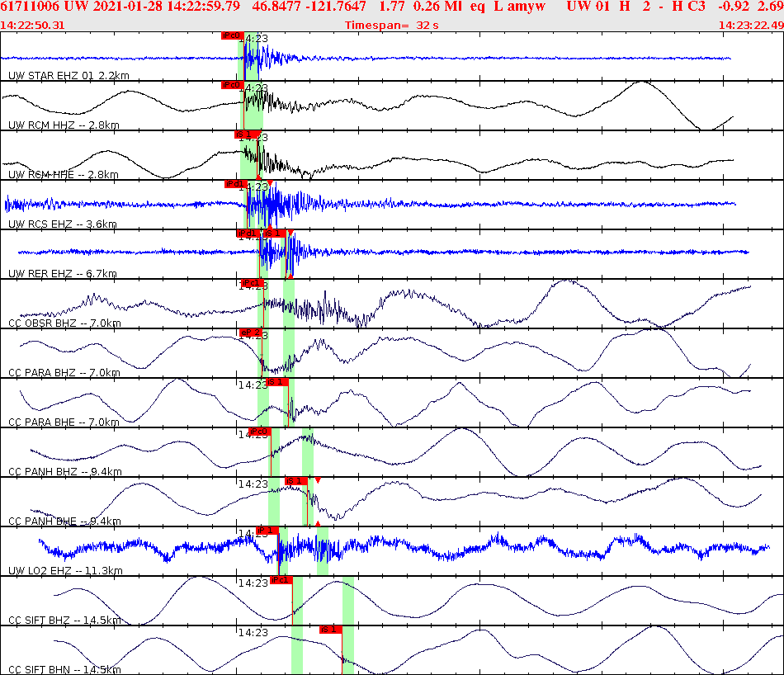784x675 pixels.
Task: Select the iP 1 pick flag on UW LO2 EHZ
Action: (267, 531)
